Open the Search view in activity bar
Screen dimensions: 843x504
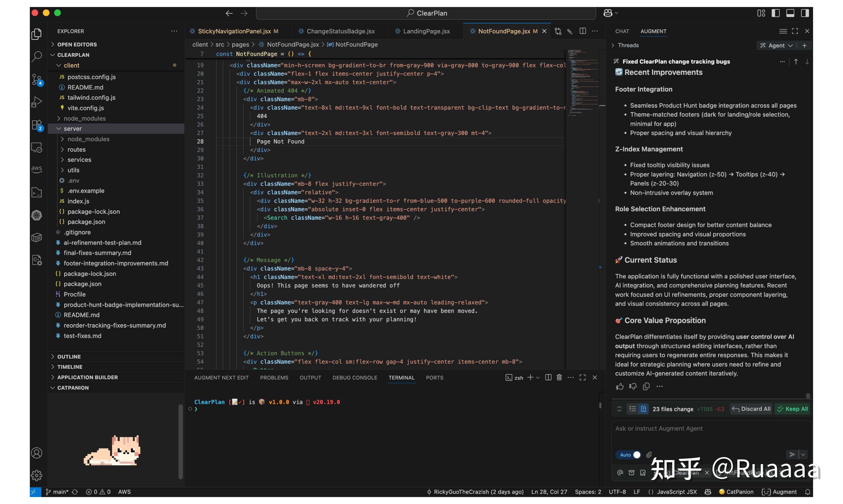tap(37, 56)
